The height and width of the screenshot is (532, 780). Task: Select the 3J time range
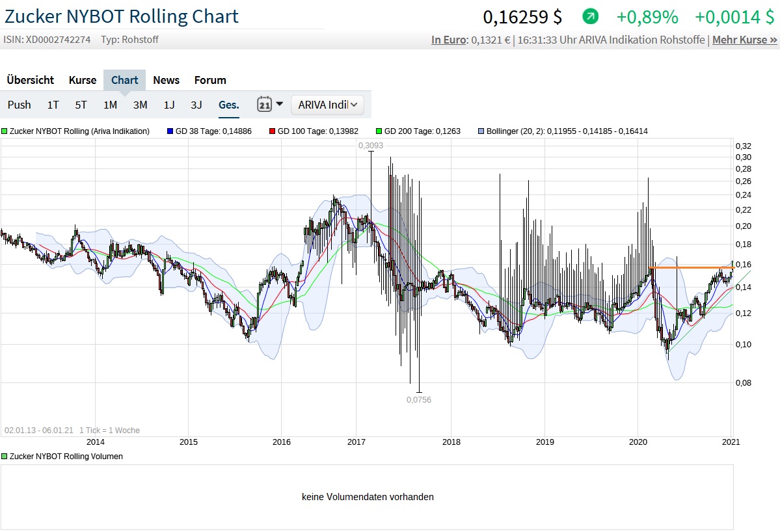[x=196, y=105]
